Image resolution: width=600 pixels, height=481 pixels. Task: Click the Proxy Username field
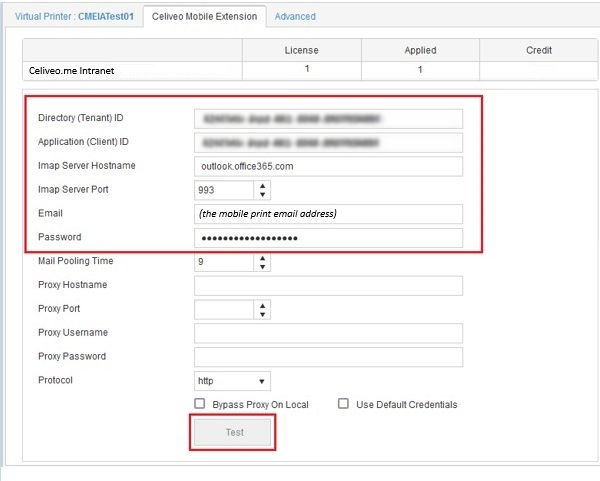[328, 333]
